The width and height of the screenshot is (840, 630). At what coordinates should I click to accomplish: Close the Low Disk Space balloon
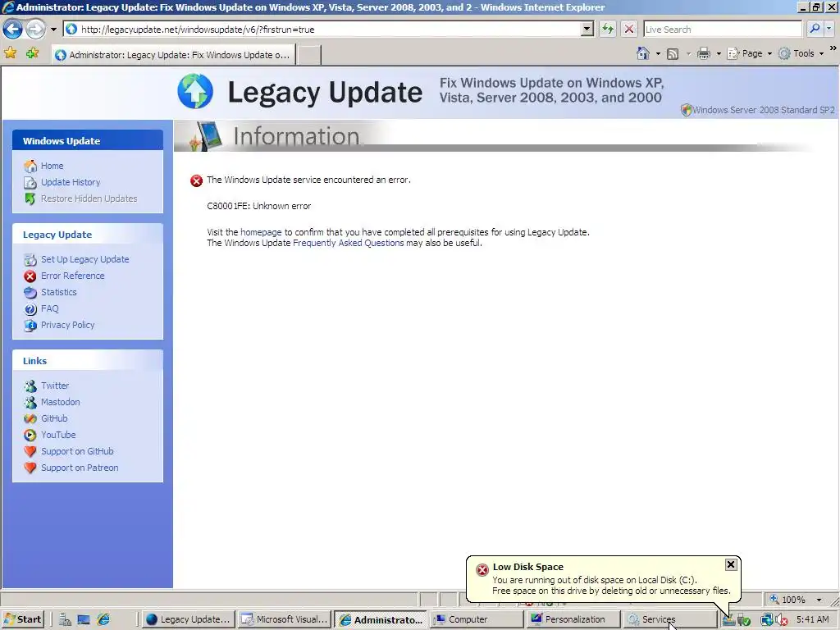pos(731,564)
